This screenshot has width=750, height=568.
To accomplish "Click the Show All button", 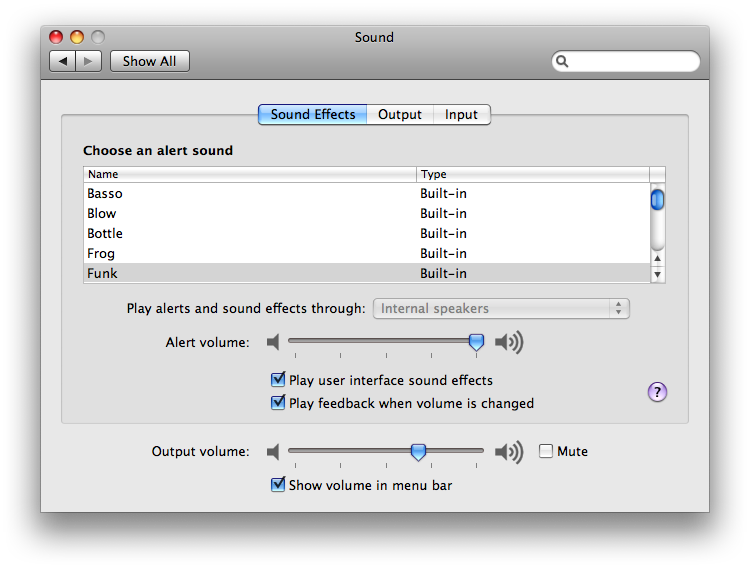I will tap(150, 61).
